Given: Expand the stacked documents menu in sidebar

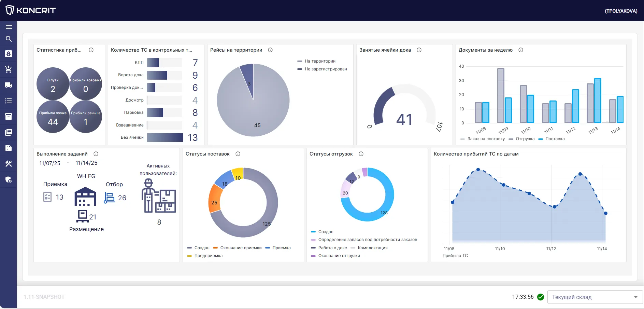Looking at the screenshot, I should coord(9,132).
